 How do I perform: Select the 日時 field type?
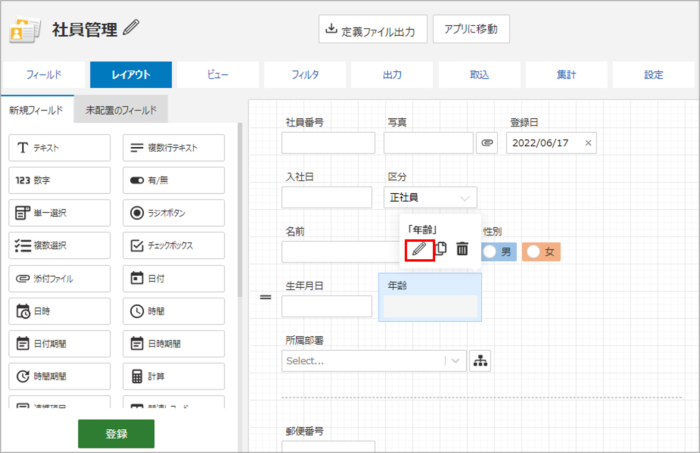(x=59, y=311)
